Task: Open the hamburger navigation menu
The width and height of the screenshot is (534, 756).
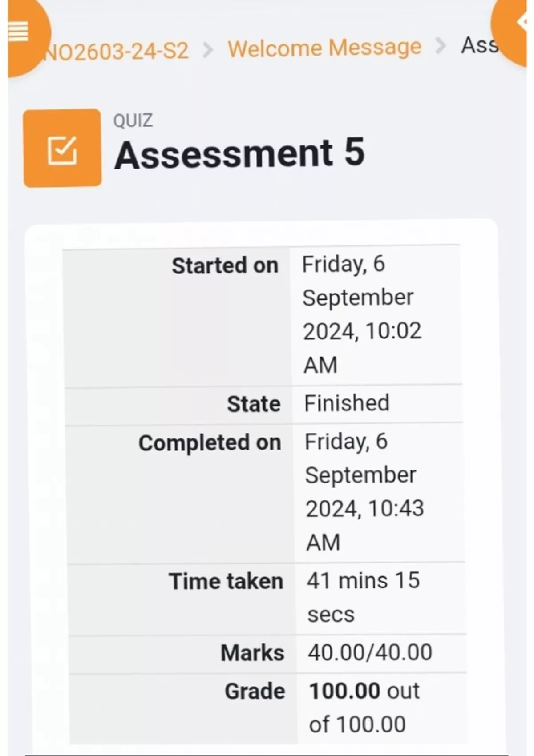Action: (19, 32)
